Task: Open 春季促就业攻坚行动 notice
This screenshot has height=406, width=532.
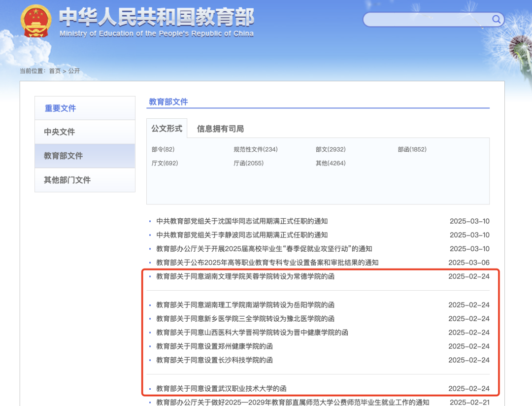Action: pyautogui.click(x=264, y=249)
